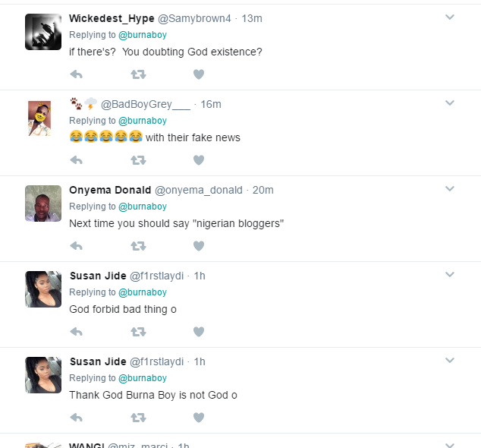The width and height of the screenshot is (481, 448).
Task: Open Wickedest_Hype's profile picture
Action: [43, 32]
